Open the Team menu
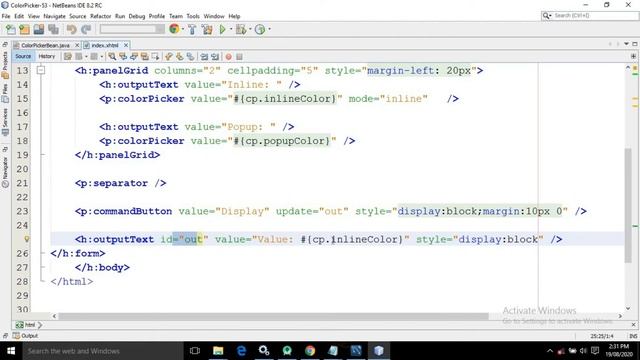Screen dimensions: 640x360 tap(176, 16)
